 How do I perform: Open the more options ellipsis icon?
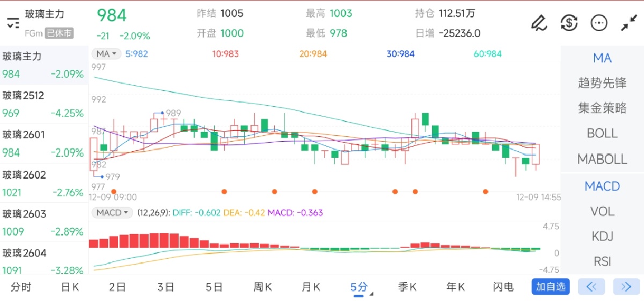click(x=598, y=23)
